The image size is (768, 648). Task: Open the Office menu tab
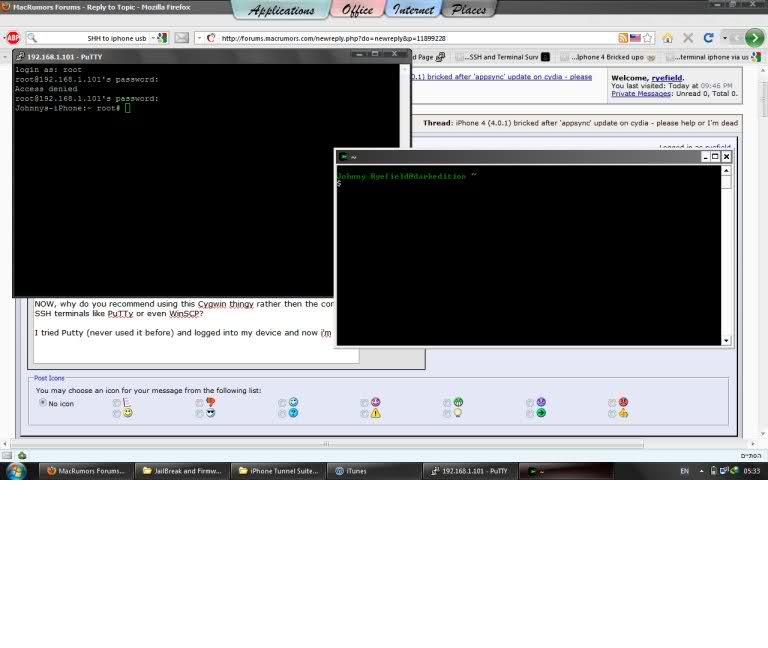coord(357,10)
